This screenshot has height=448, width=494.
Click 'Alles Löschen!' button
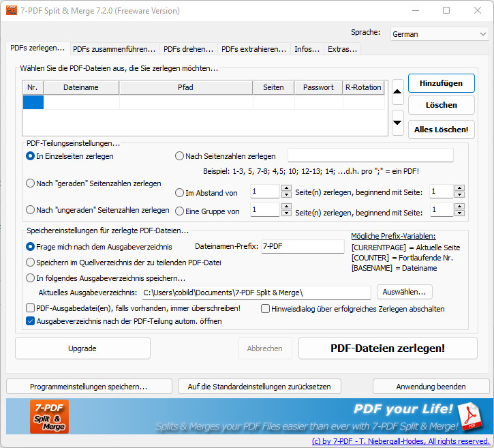click(441, 130)
